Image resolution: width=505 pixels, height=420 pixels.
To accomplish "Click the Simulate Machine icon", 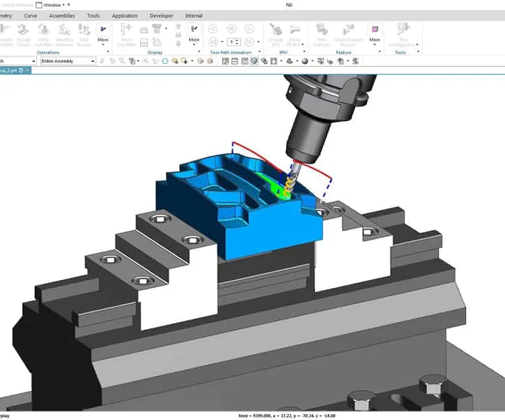I will 65,35.
